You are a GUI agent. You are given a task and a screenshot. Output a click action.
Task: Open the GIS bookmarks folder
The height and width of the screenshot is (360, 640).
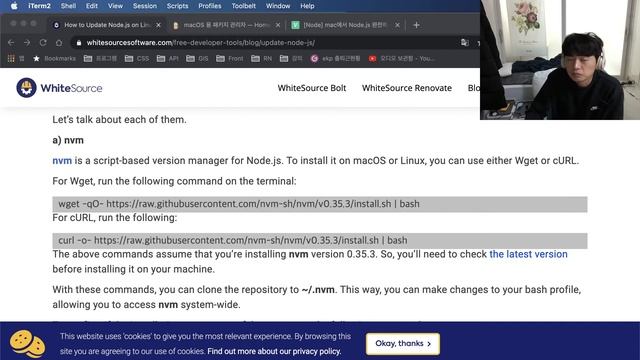pos(197,58)
